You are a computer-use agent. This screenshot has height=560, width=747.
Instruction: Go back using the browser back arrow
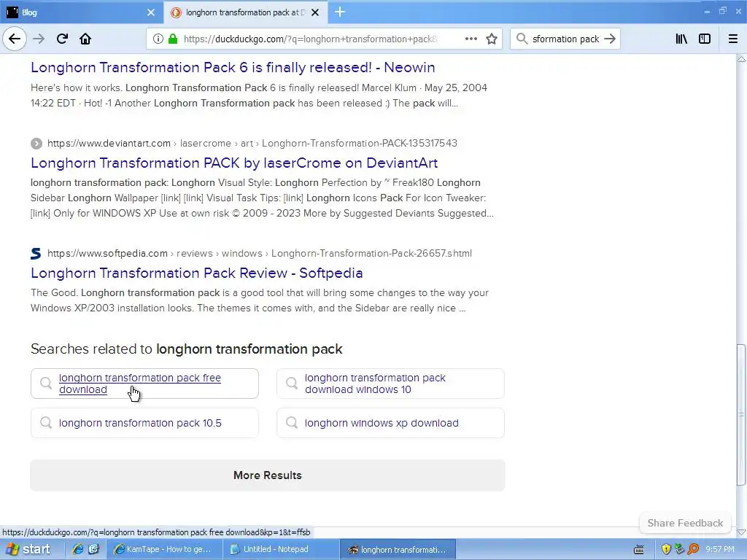click(15, 39)
